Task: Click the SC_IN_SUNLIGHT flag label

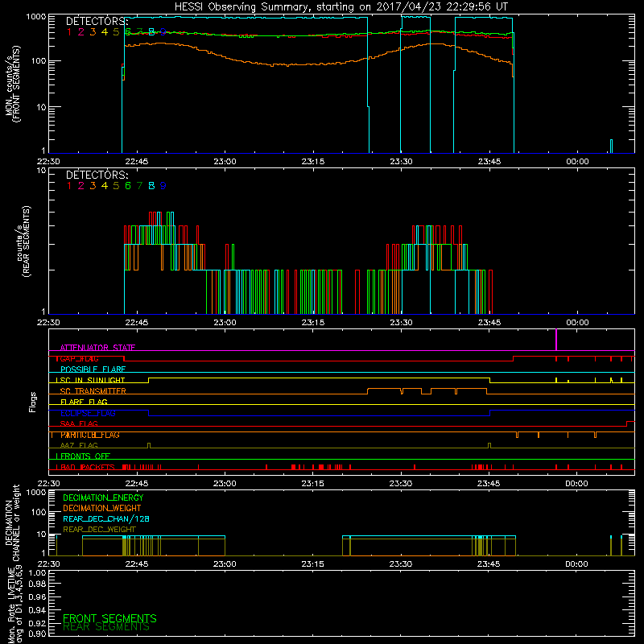Action: click(x=93, y=380)
